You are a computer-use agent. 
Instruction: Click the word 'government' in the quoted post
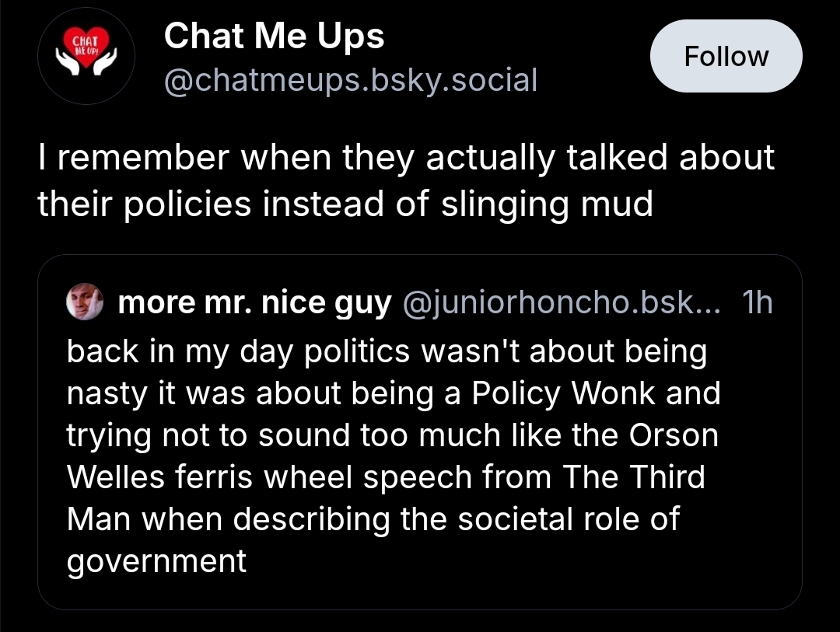(x=156, y=560)
